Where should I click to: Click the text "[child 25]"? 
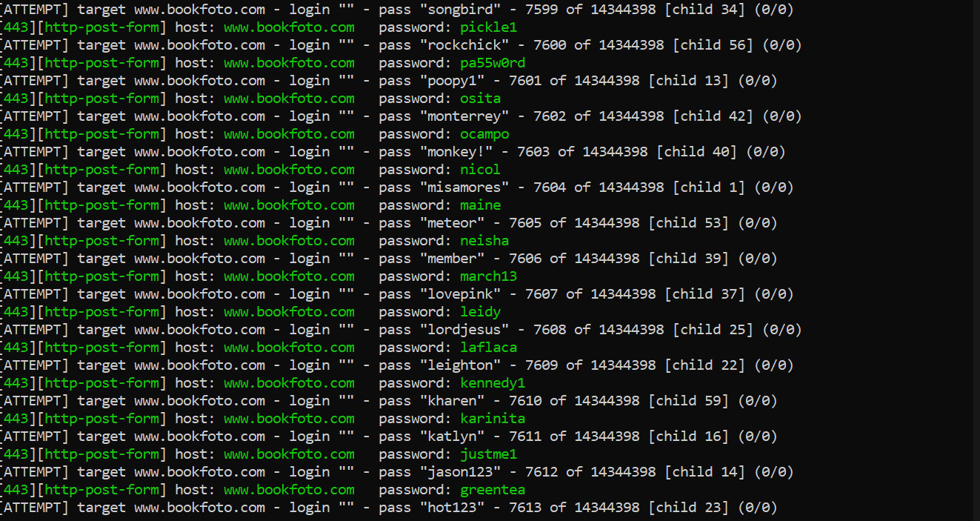click(712, 330)
